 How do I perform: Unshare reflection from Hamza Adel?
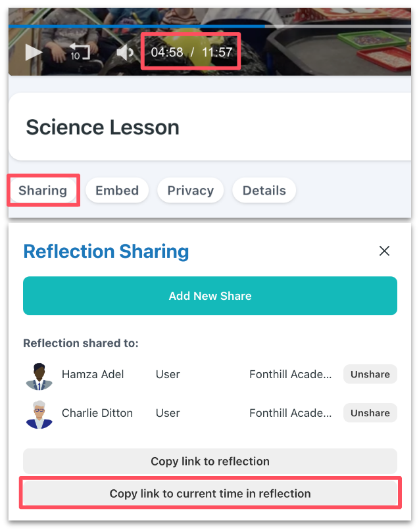(x=370, y=374)
